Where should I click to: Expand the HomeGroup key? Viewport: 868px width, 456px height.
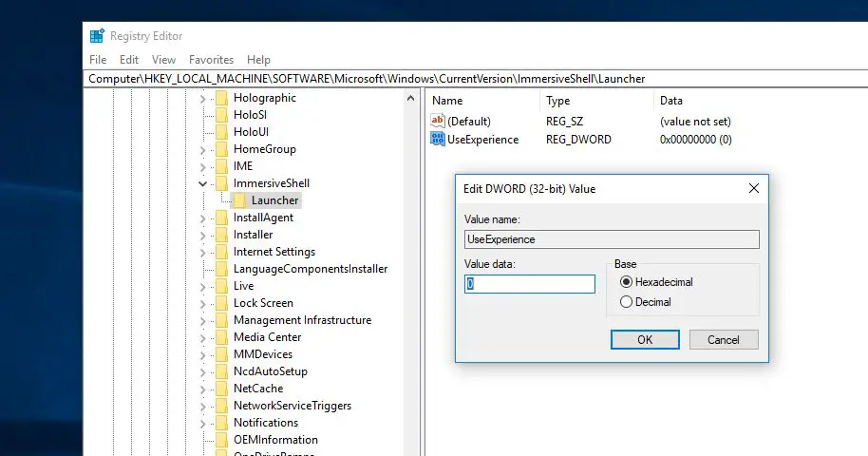coord(202,150)
